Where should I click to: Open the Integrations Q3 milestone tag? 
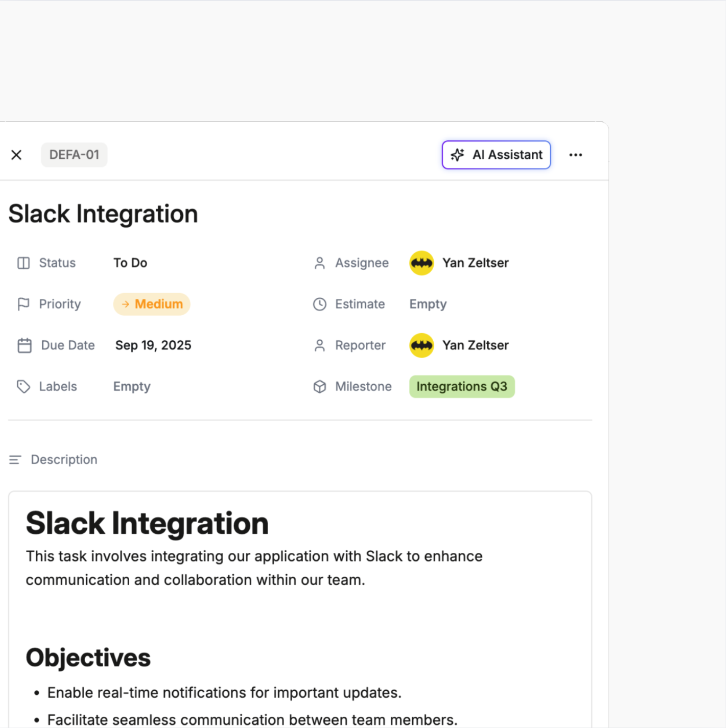click(x=462, y=386)
